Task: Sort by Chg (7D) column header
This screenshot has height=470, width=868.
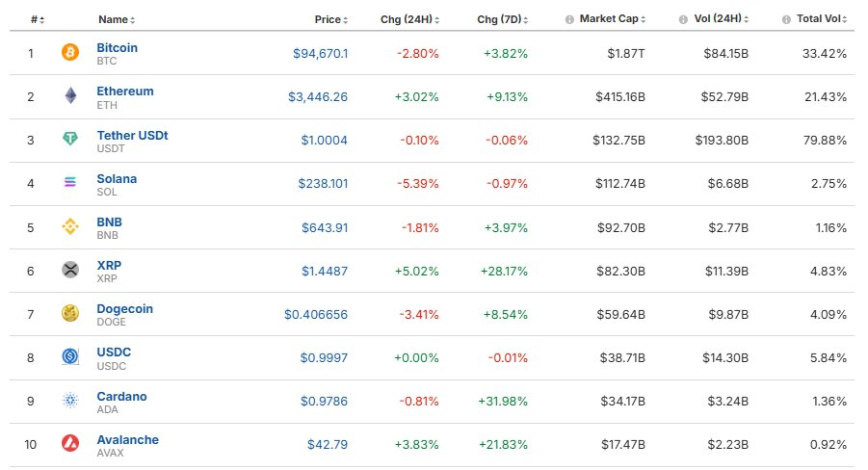Action: (x=502, y=19)
